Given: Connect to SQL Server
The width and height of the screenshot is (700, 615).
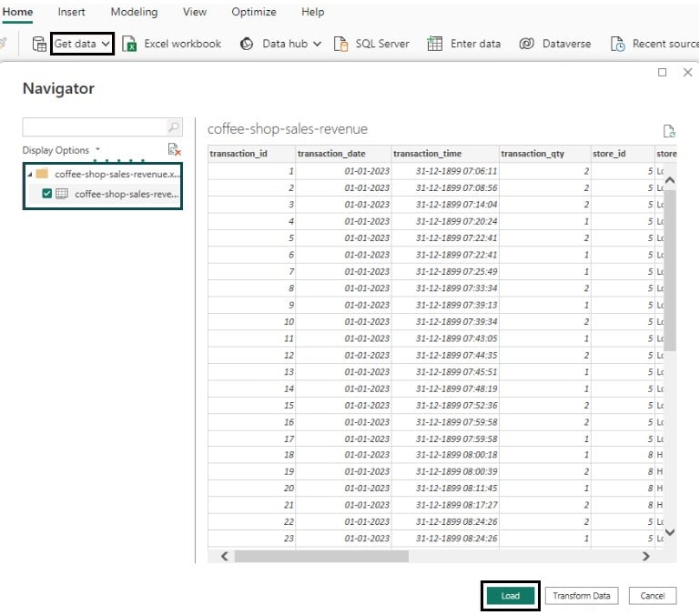Looking at the screenshot, I should (x=382, y=44).
